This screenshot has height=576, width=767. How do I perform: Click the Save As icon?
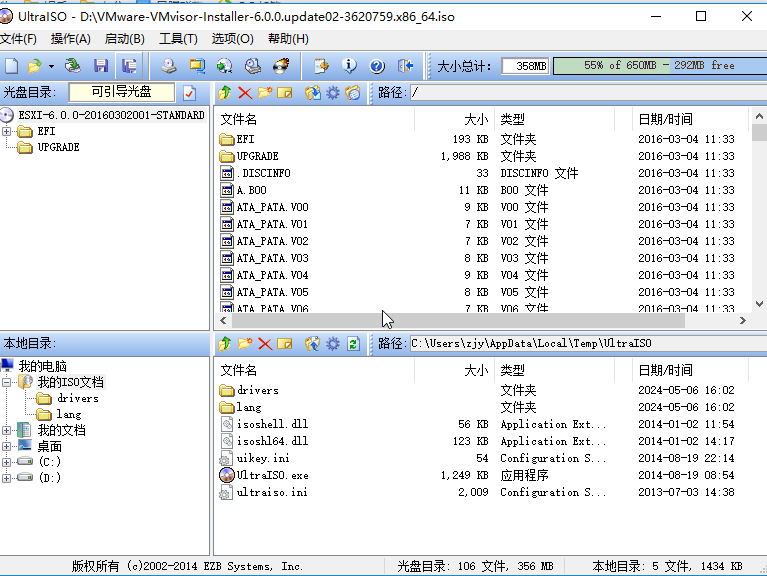(129, 66)
